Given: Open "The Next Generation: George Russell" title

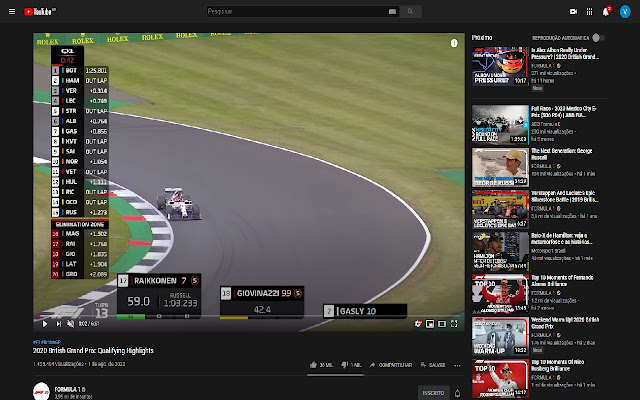Looking at the screenshot, I should (x=562, y=154).
